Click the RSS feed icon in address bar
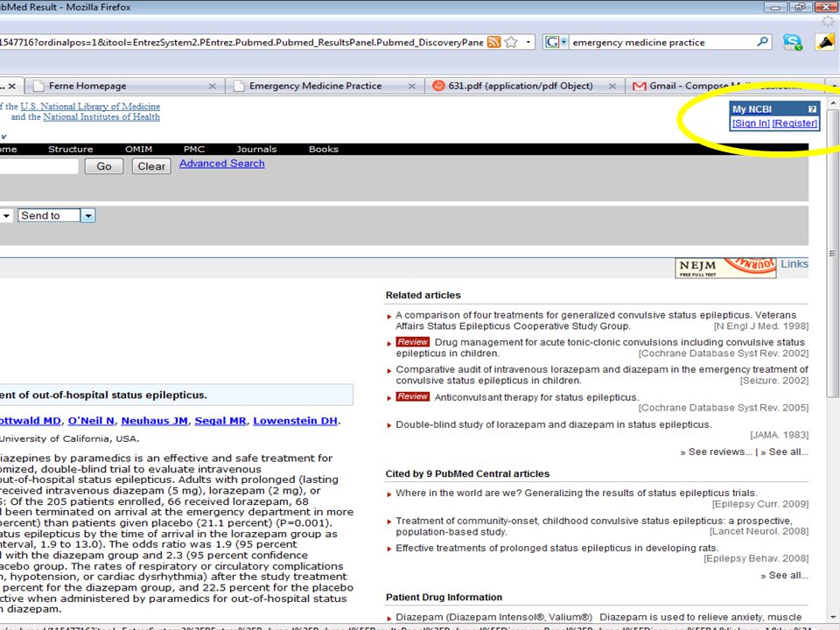This screenshot has height=630, width=840. pyautogui.click(x=493, y=42)
